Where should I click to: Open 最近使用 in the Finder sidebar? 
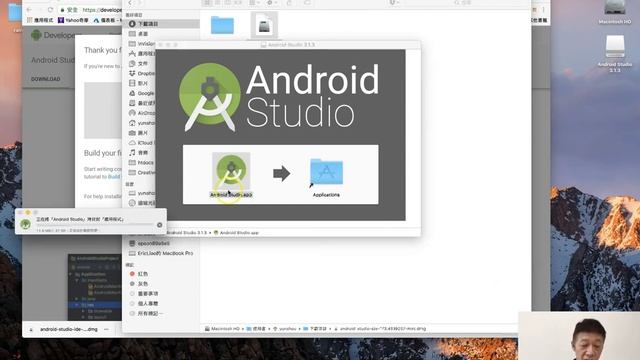(x=142, y=103)
